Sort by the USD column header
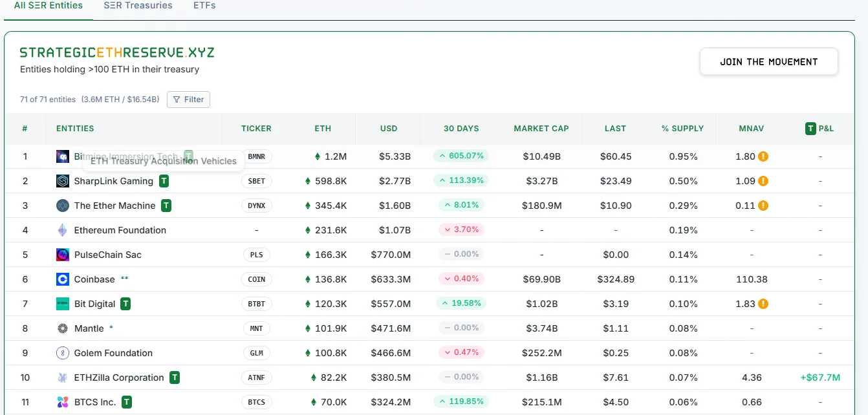The image size is (868, 415). (x=389, y=129)
